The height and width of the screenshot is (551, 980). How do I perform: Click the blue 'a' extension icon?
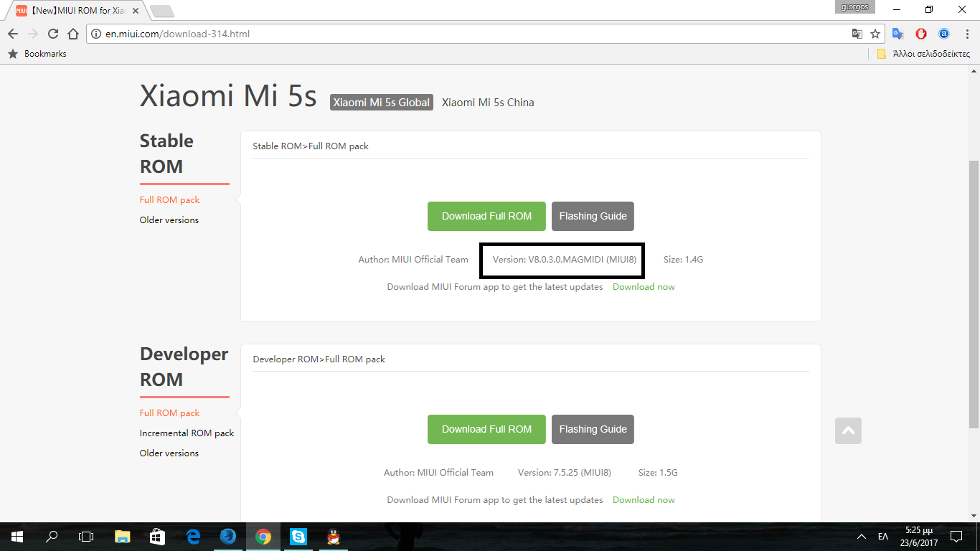point(944,34)
